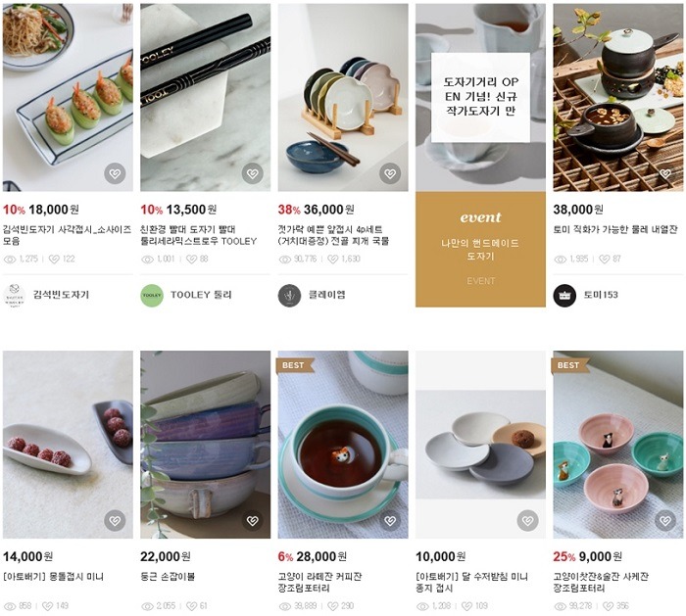686x616 pixels.
Task: Click heart icon on 둥근 손잡이볼 image
Action: pyautogui.click(x=253, y=521)
